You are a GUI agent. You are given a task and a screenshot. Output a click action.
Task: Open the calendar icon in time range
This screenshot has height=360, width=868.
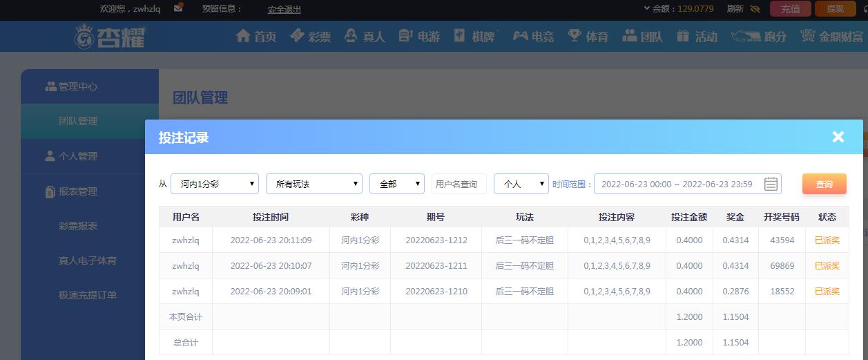771,184
